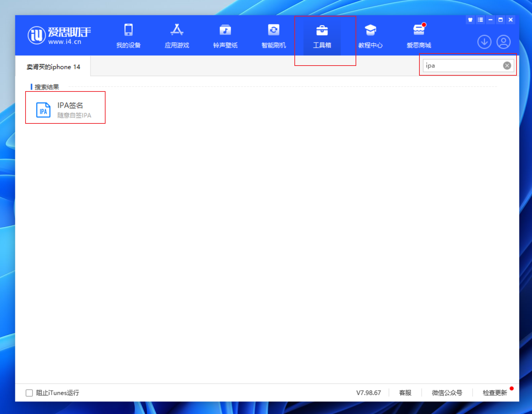Open the title bar list menu icon
This screenshot has width=532, height=414.
tap(480, 20)
